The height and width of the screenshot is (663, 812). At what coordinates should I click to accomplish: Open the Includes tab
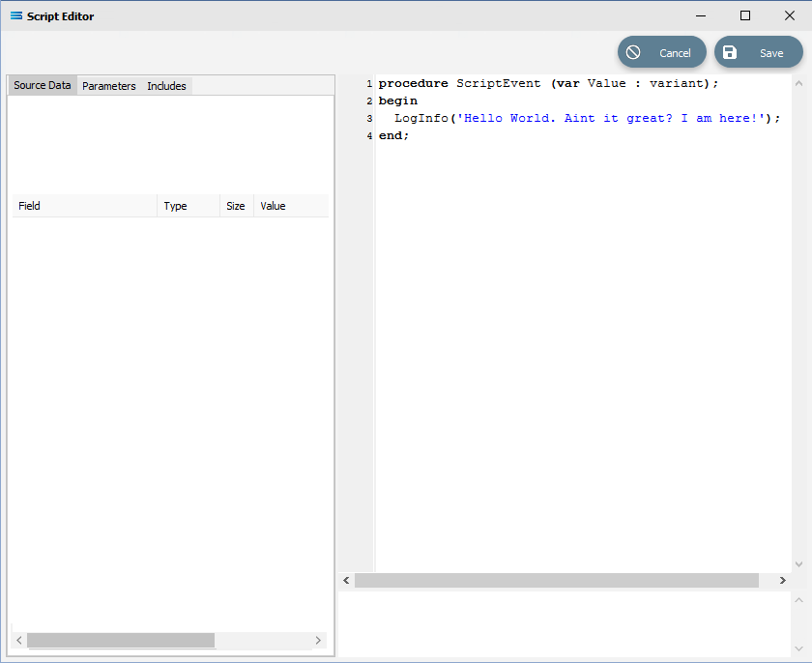[166, 86]
